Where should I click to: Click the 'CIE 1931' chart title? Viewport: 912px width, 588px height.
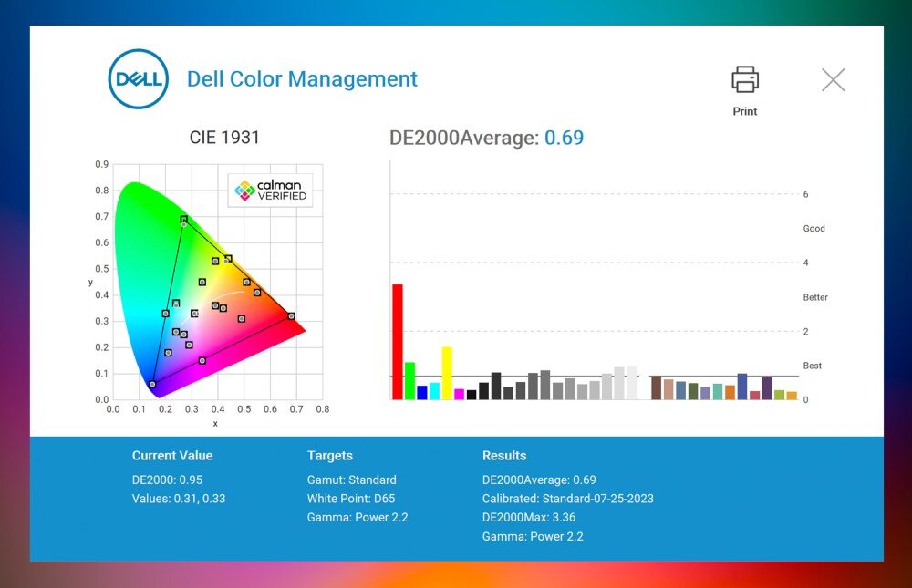(224, 138)
